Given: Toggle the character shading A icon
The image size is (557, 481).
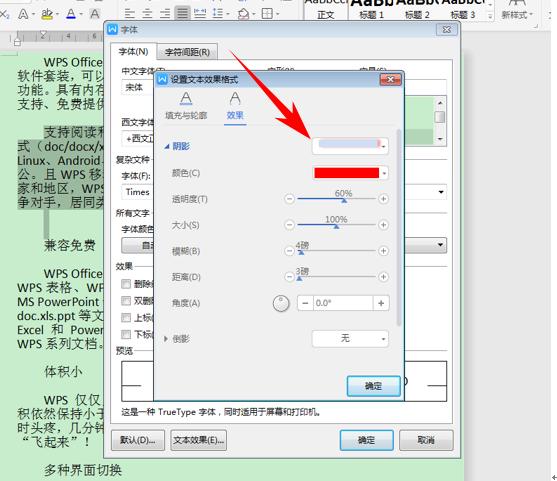Looking at the screenshot, I should tap(94, 14).
